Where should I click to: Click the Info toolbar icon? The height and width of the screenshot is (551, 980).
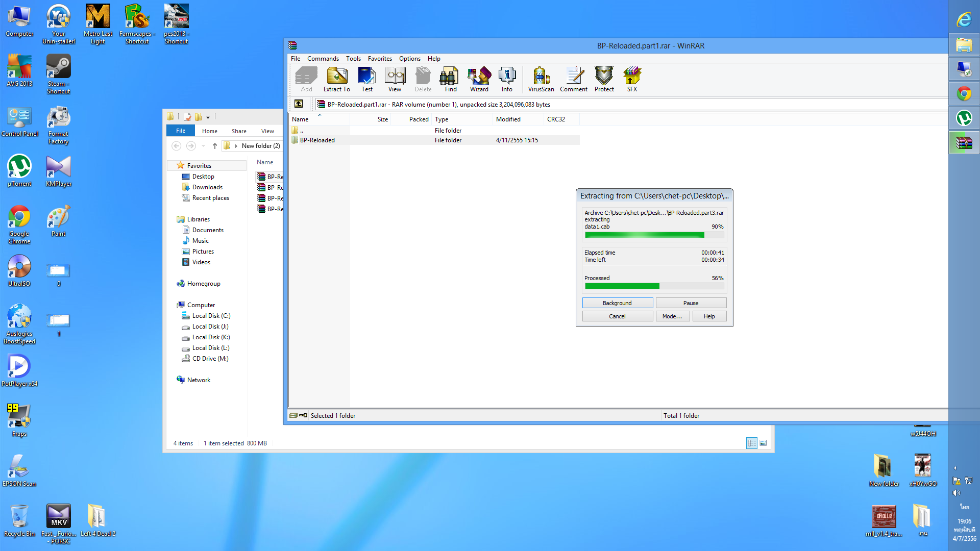pyautogui.click(x=506, y=79)
